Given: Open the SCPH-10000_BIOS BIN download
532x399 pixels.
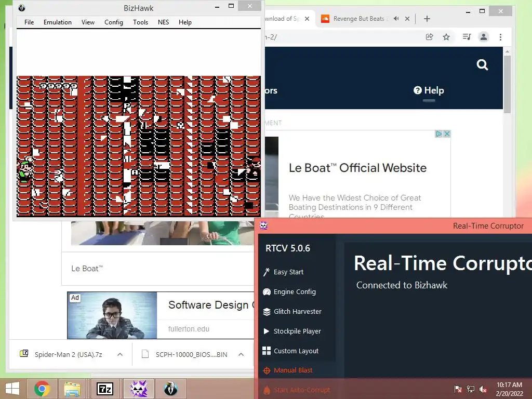Looking at the screenshot, I should (191, 354).
